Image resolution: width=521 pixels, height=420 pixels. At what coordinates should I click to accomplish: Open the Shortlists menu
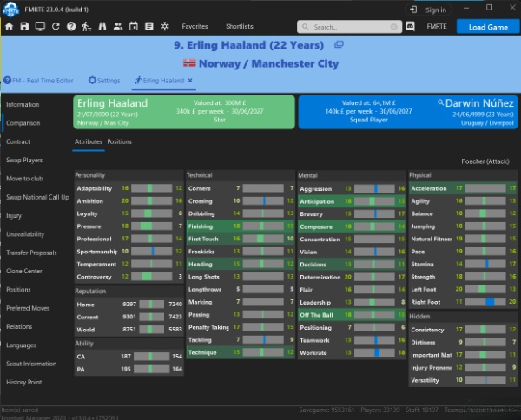coord(240,26)
